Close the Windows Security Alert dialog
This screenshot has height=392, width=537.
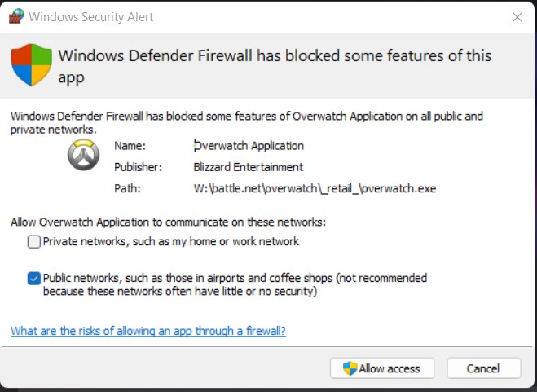click(x=517, y=16)
